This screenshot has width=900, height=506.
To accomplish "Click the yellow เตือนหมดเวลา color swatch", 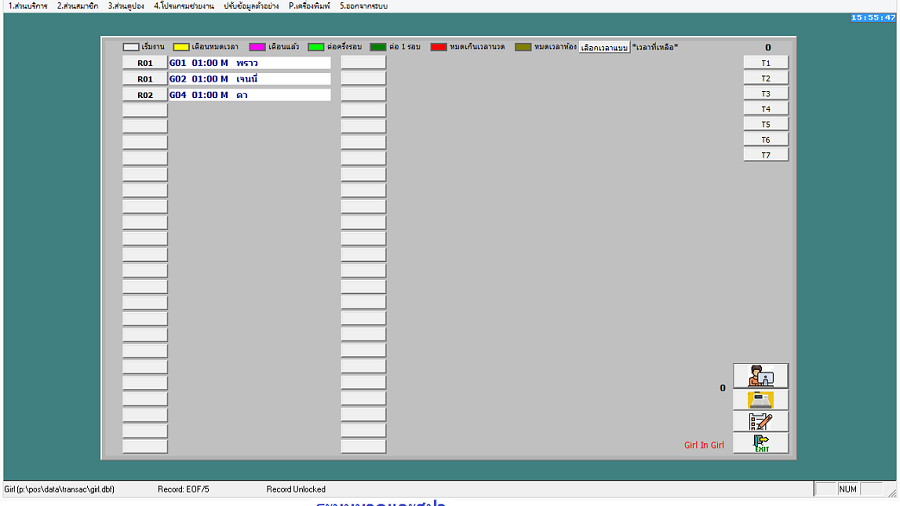I will pyautogui.click(x=182, y=47).
